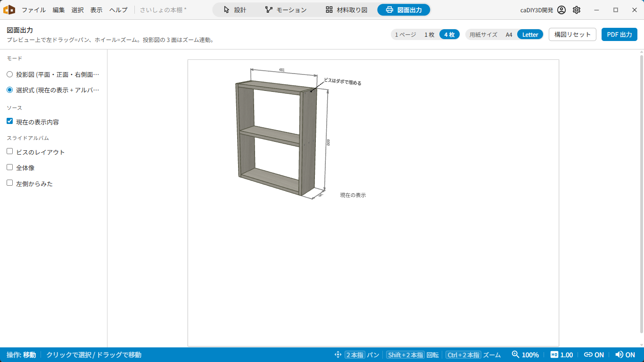Click the project title さいしょの本棚
The width and height of the screenshot is (644, 362).
pos(163,10)
